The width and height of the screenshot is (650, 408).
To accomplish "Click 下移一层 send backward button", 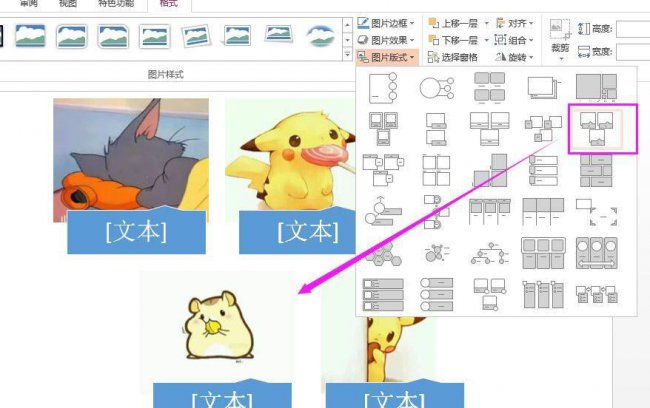I will 453,40.
